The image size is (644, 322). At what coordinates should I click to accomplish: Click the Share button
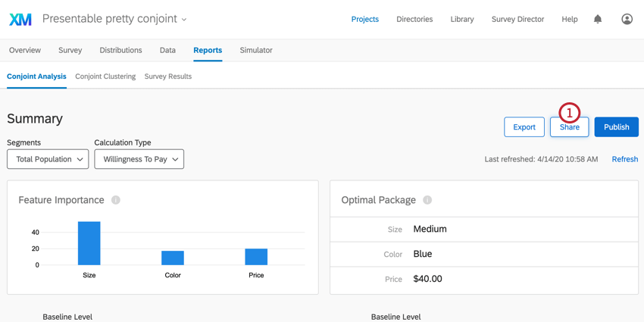[569, 127]
